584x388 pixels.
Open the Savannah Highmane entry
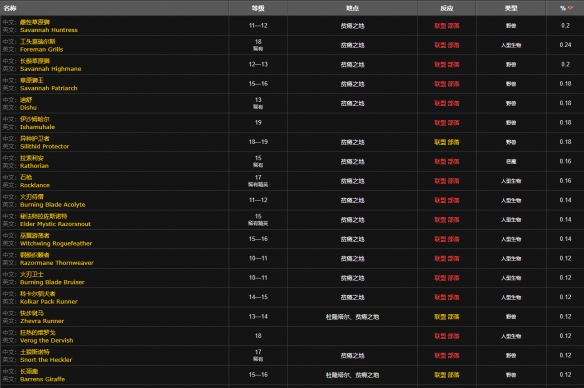pyautogui.click(x=51, y=69)
